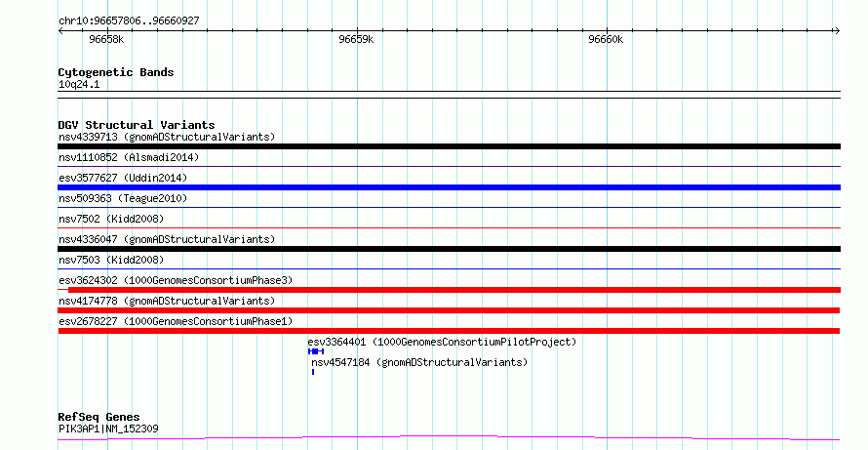Open the nsv4174778 gnomADStructuralVariants label
Screen dimensions: 868x450
coord(167,301)
